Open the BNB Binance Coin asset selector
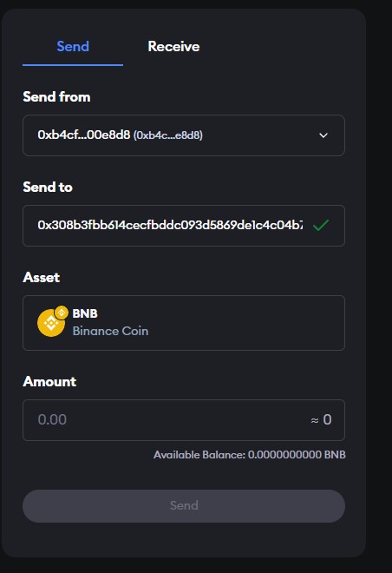This screenshot has width=392, height=573. point(184,323)
